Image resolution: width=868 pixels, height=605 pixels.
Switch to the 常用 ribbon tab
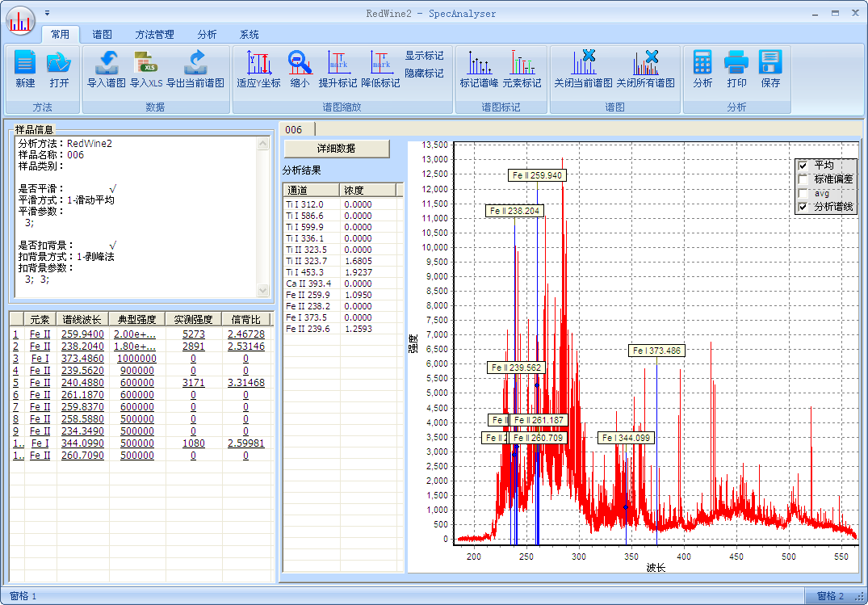pyautogui.click(x=61, y=35)
